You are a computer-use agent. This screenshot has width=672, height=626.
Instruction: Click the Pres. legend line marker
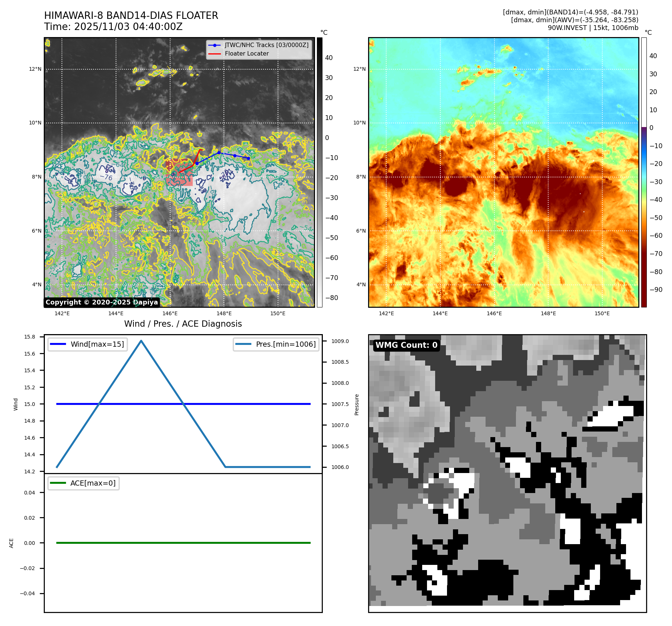coord(243,344)
